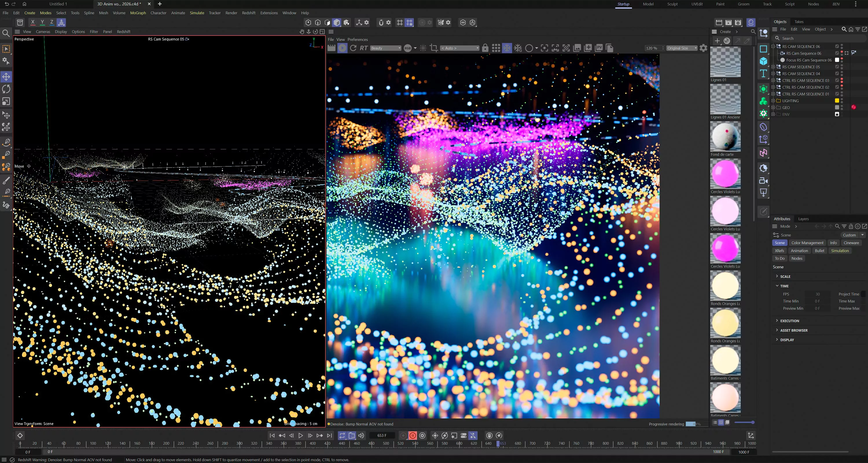
Task: Open the MoGraph menu
Action: (138, 13)
